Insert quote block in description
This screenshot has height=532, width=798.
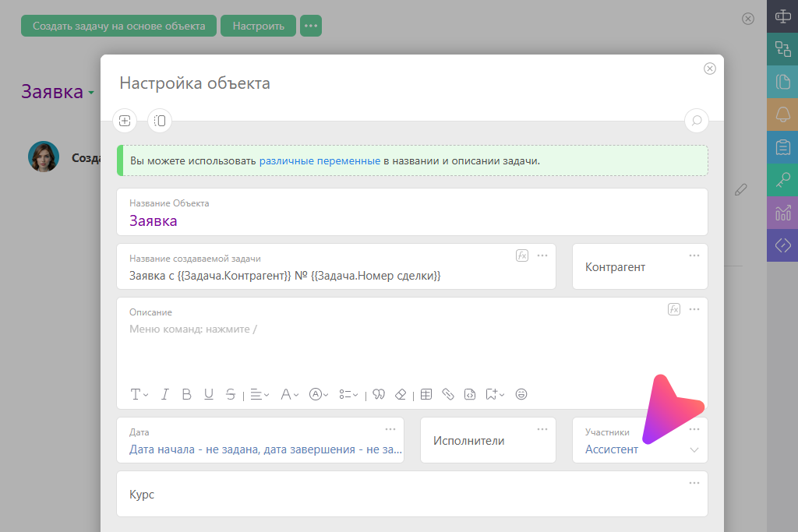[380, 394]
